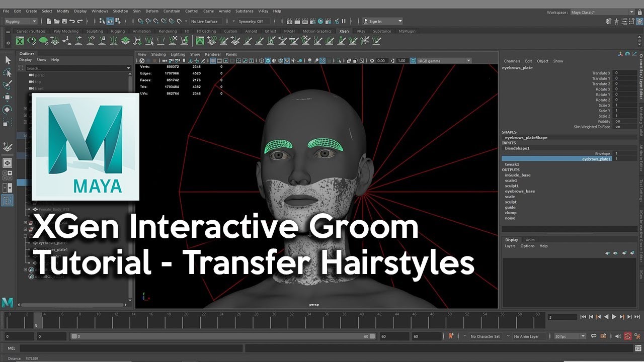Viewport: 644px width, 362px height.
Task: Click smooth shaded cube icon in viewport
Action: pyautogui.click(x=268, y=60)
